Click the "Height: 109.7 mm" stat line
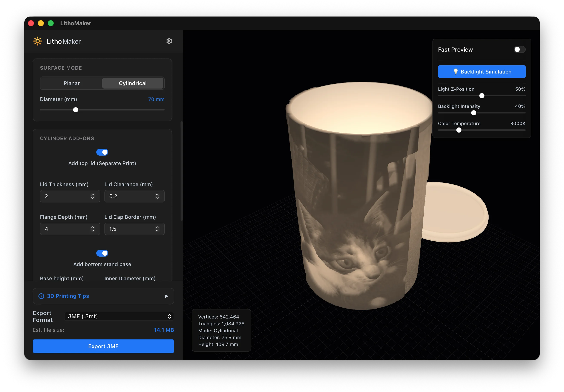Screen dimensions: 564x392 pos(218,344)
